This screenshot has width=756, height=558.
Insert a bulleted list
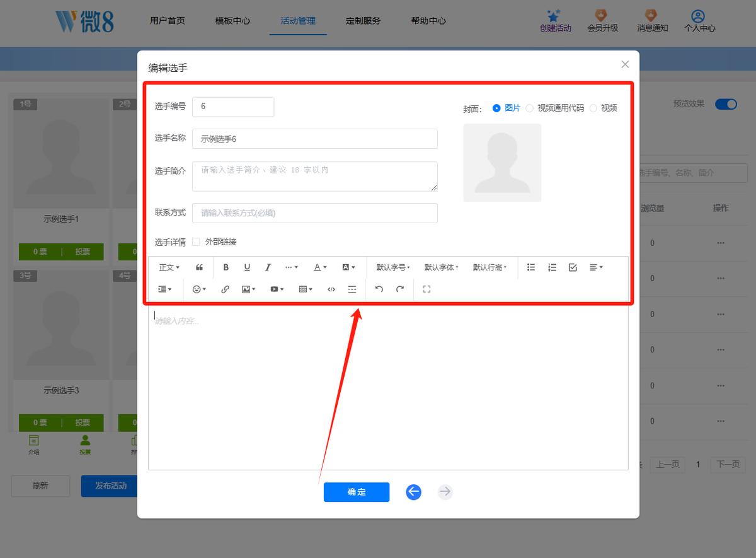tap(531, 267)
